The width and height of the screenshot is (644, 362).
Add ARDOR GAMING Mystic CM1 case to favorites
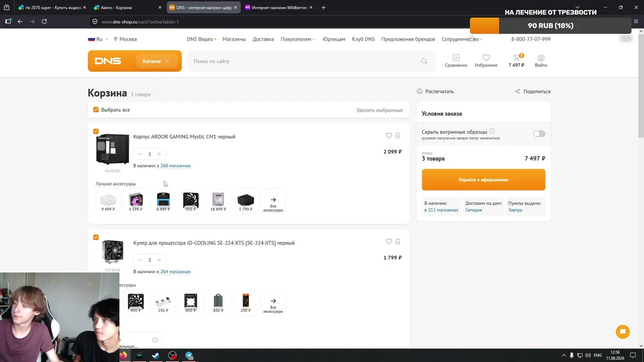click(388, 136)
